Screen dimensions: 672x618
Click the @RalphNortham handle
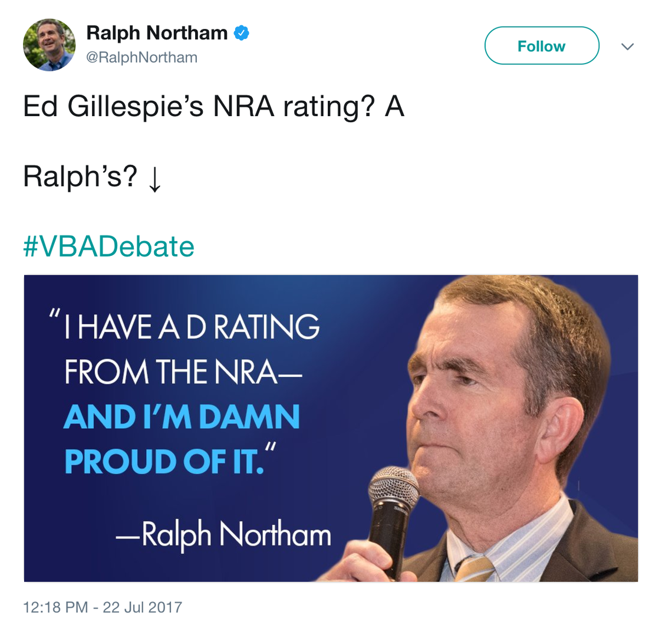pyautogui.click(x=142, y=57)
